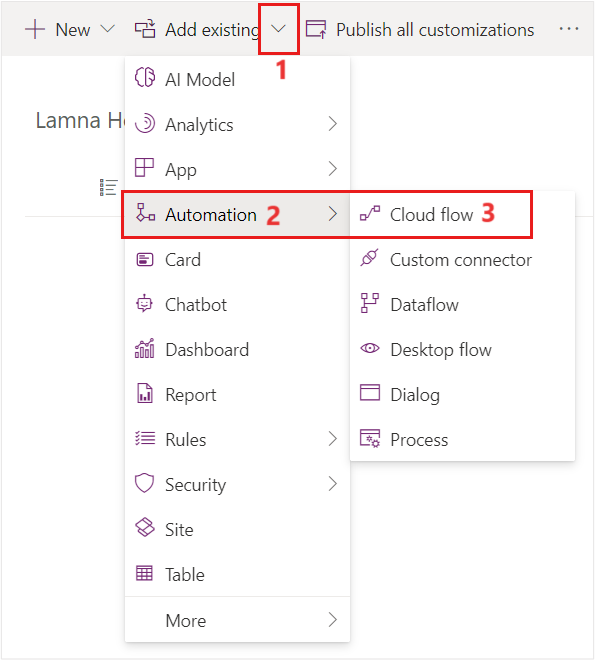The width and height of the screenshot is (595, 660).
Task: Expand the Analytics submenu arrow
Action: 333,124
